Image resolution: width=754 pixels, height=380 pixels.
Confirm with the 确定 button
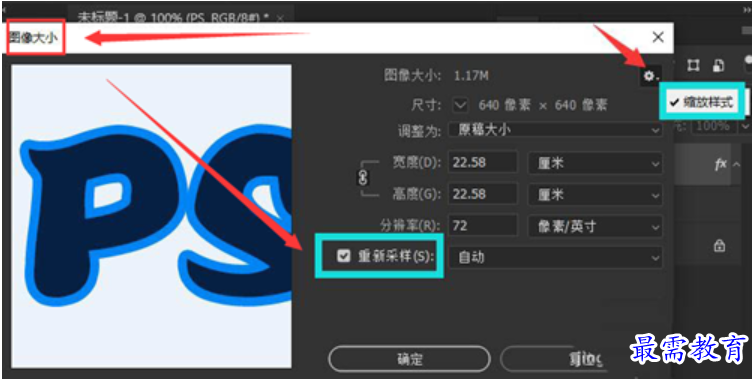[x=409, y=359]
